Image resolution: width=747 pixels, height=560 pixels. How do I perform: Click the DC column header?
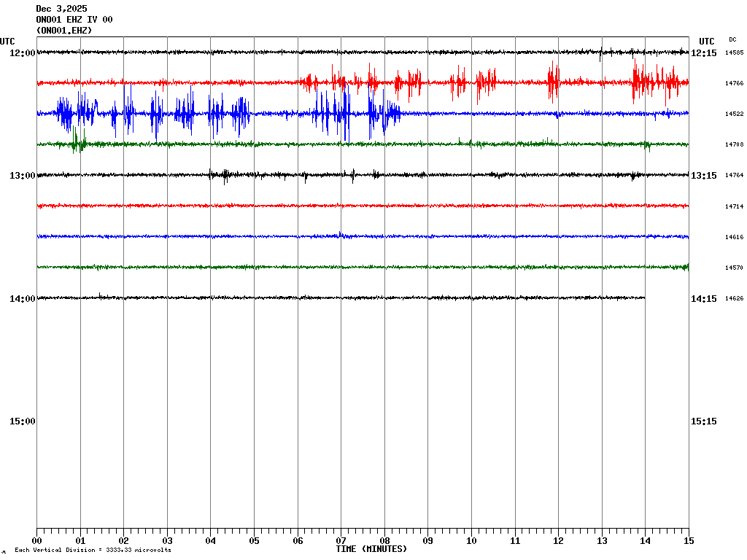pos(732,39)
